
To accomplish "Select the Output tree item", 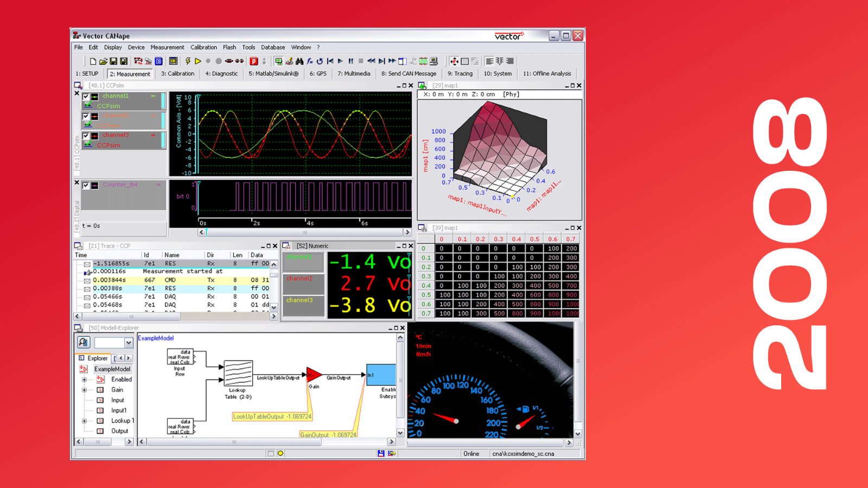I will 120,431.
